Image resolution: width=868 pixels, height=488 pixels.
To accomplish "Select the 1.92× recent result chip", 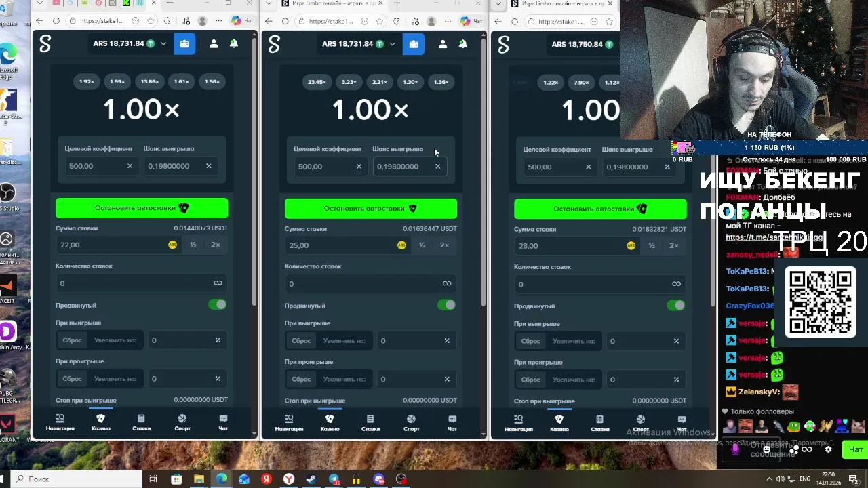I will click(x=86, y=81).
